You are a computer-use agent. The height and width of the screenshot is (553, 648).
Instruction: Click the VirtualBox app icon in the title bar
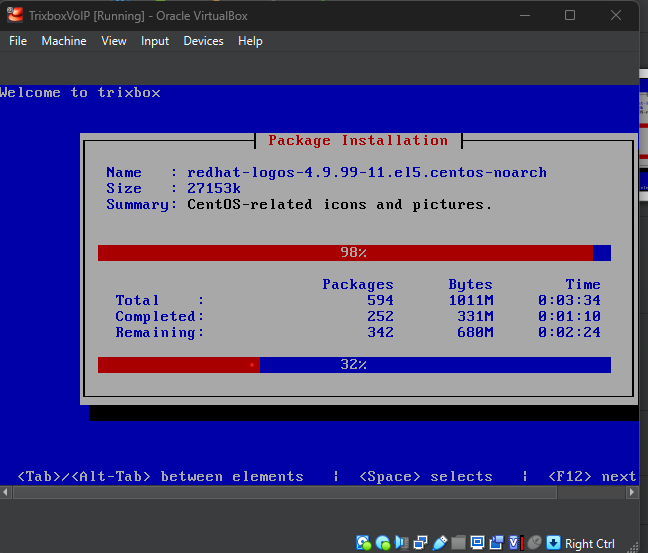pos(15,15)
